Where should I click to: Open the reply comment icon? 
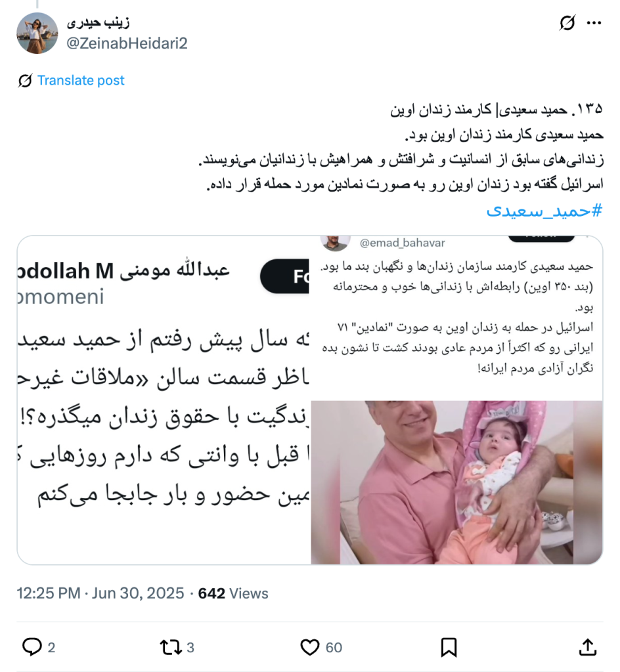(32, 647)
